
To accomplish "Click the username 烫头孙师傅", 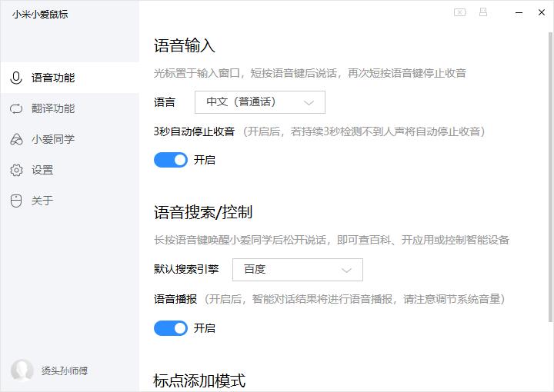I will (65, 370).
